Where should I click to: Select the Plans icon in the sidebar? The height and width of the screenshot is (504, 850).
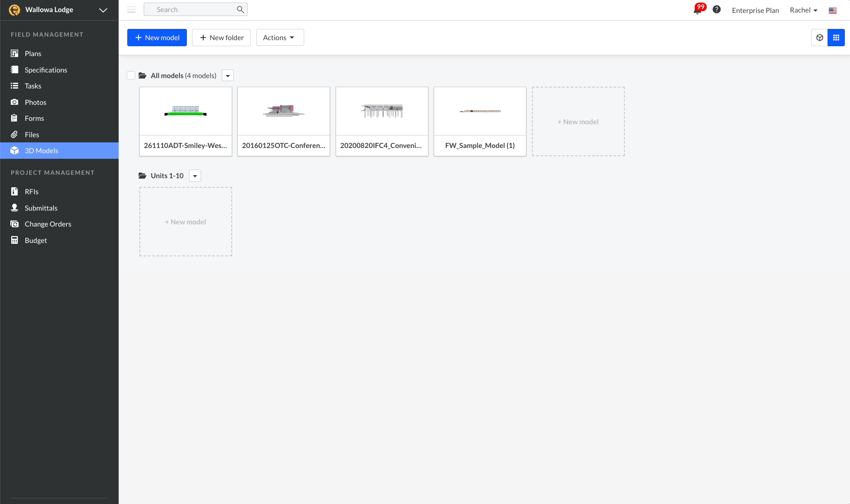14,53
